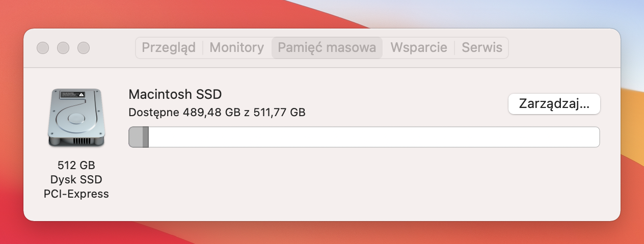Click the Dostępne 489,48 GB availability text
Image resolution: width=644 pixels, height=244 pixels.
185,113
